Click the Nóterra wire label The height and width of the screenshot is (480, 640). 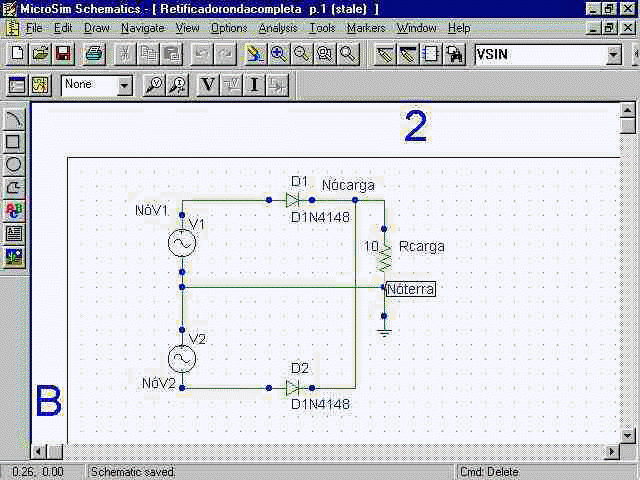click(x=410, y=289)
